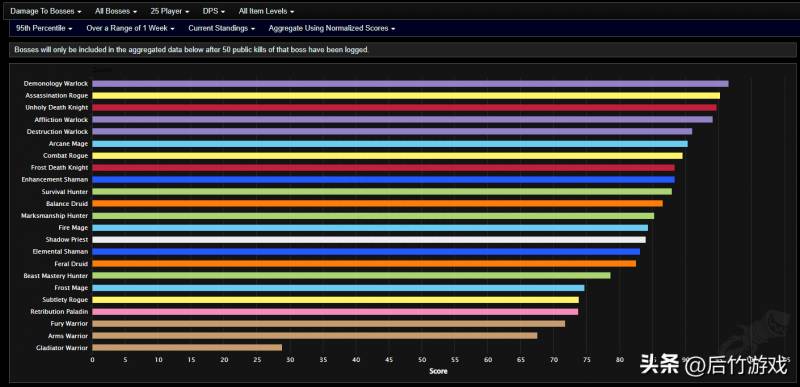800x387 pixels.
Task: Click the 50 public kills notice text
Action: click(191, 50)
